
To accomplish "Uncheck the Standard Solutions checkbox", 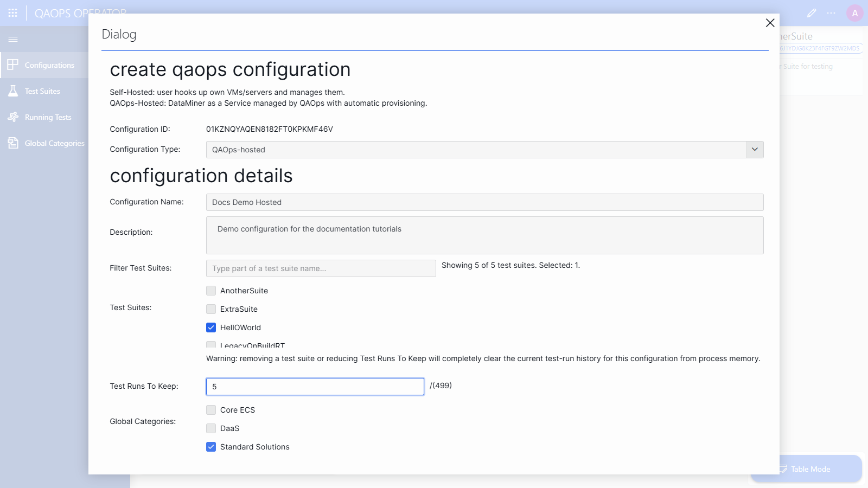I will pos(211,447).
